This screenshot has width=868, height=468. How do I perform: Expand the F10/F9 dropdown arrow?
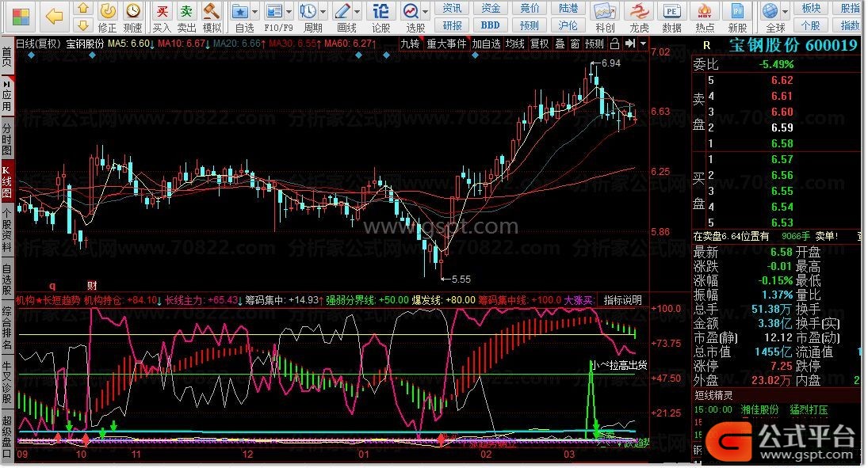pos(289,12)
